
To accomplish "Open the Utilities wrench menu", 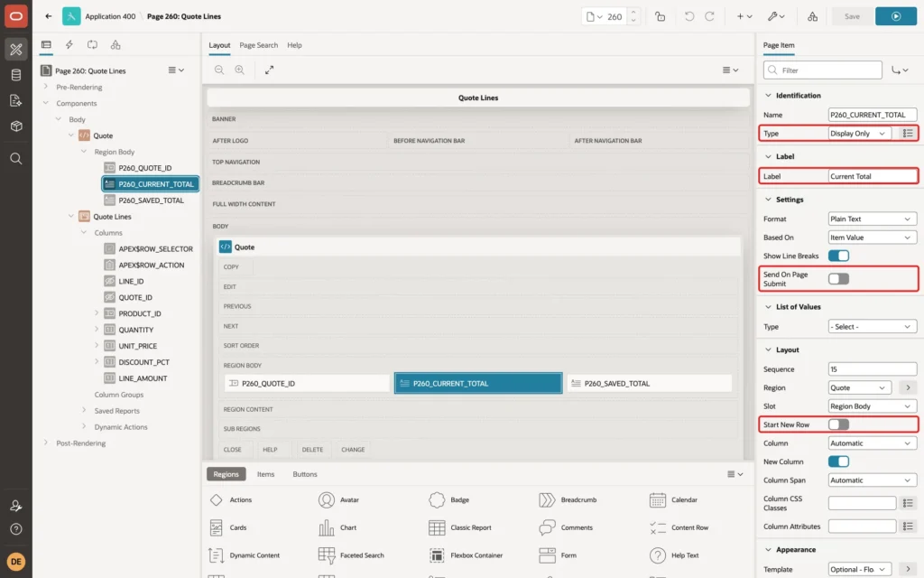I will pos(776,16).
